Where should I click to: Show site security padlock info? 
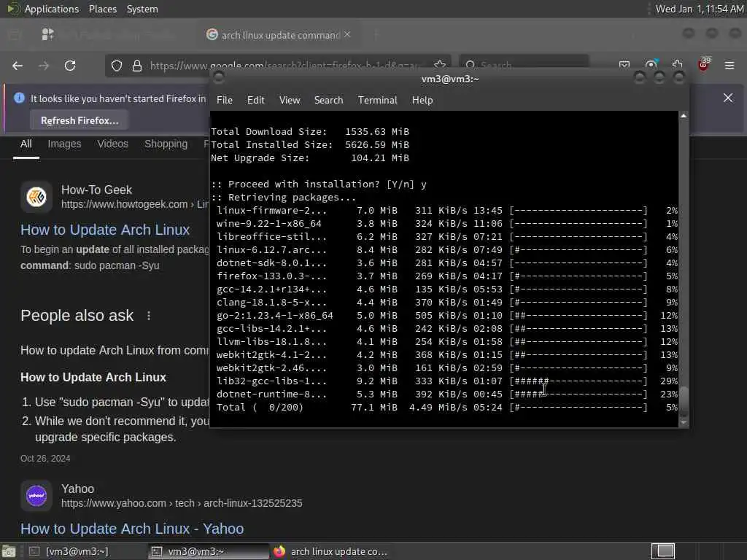point(137,66)
